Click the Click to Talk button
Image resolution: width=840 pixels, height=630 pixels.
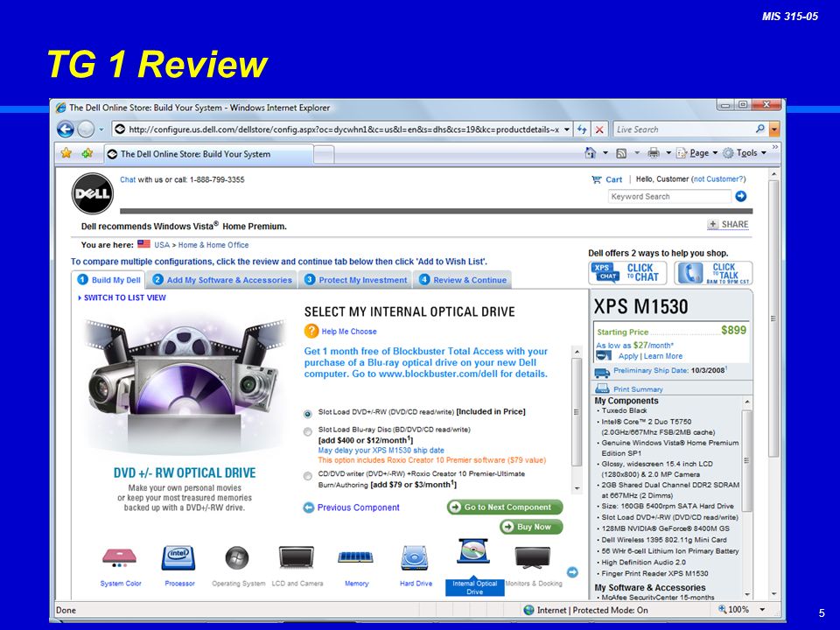click(713, 273)
